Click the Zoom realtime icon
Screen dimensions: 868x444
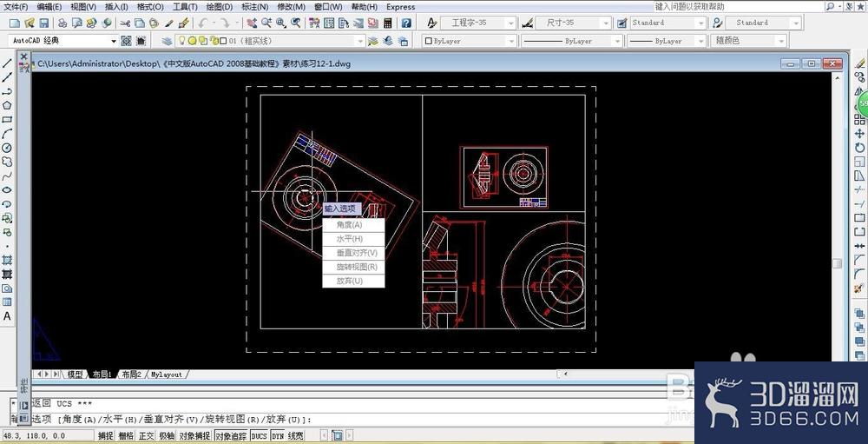click(266, 23)
